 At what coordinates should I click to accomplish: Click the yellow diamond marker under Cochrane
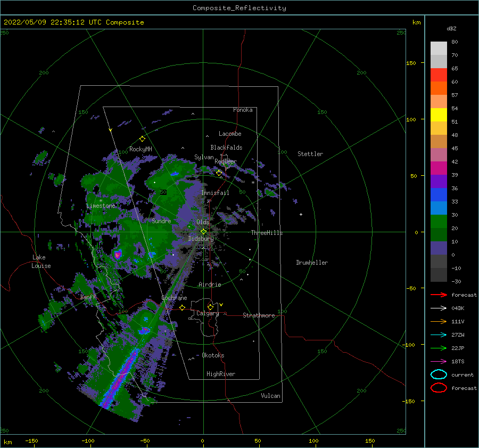point(182,308)
